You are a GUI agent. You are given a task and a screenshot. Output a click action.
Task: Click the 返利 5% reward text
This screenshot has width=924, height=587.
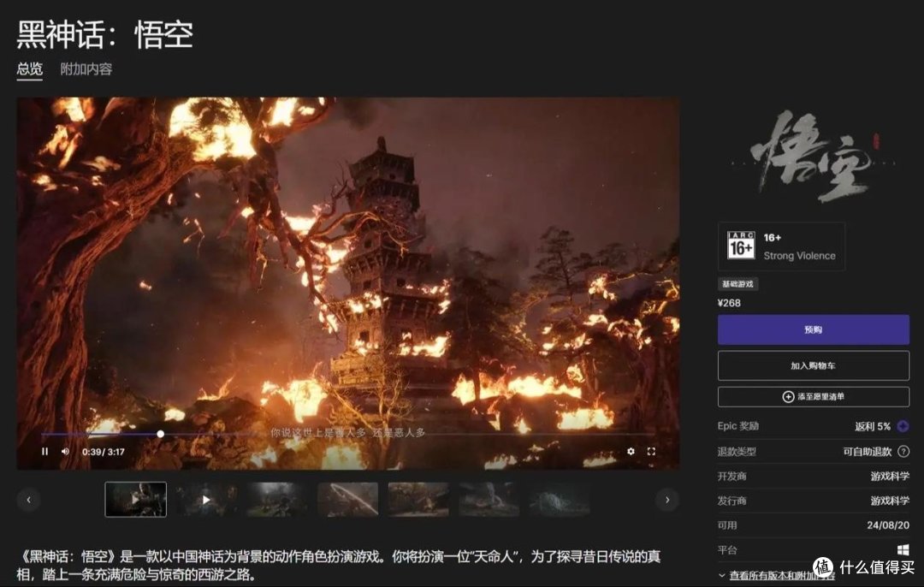873,426
